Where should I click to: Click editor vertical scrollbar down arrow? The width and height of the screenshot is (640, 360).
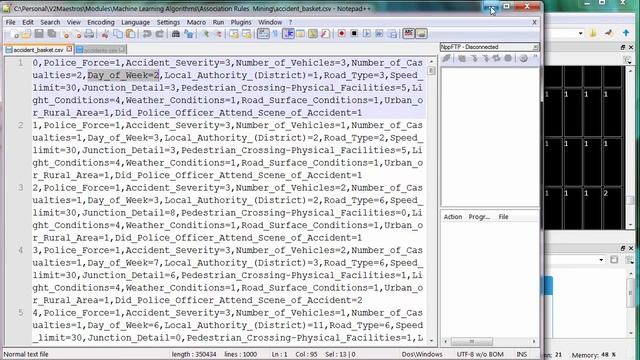point(431,340)
